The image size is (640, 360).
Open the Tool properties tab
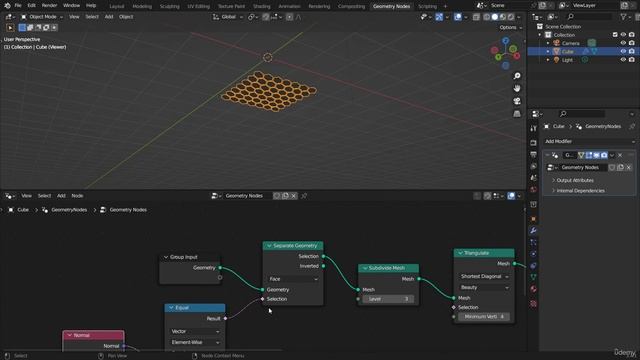pyautogui.click(x=533, y=128)
